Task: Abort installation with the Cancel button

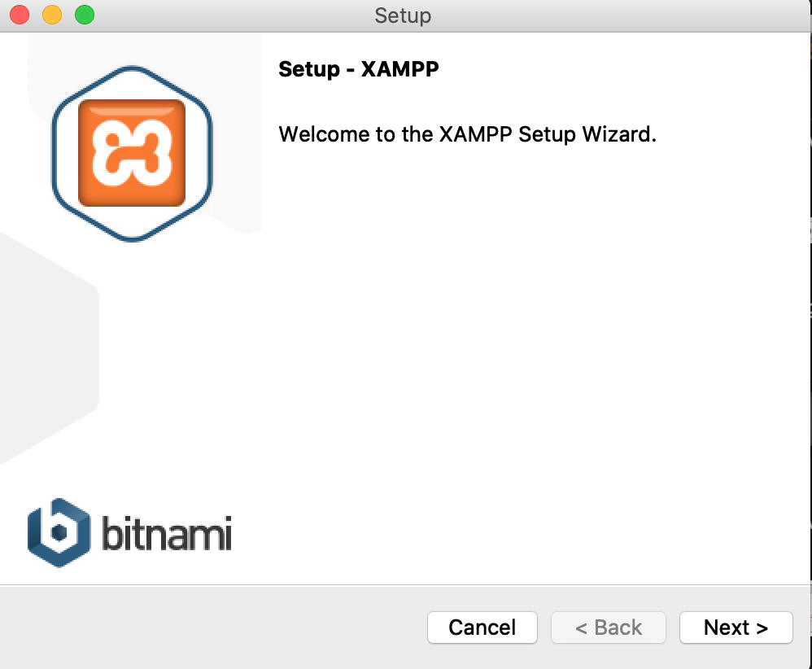Action: pyautogui.click(x=482, y=627)
